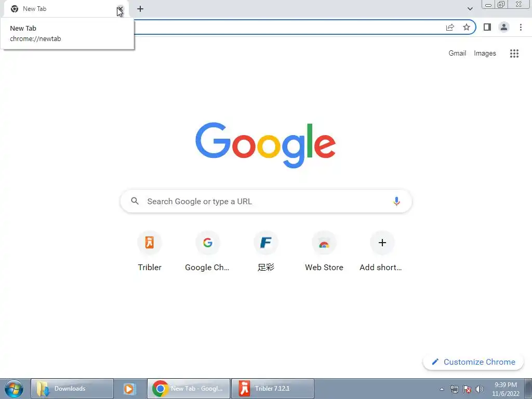The image size is (532, 399).
Task: Click the magnifier icon in search box
Action: click(x=135, y=201)
